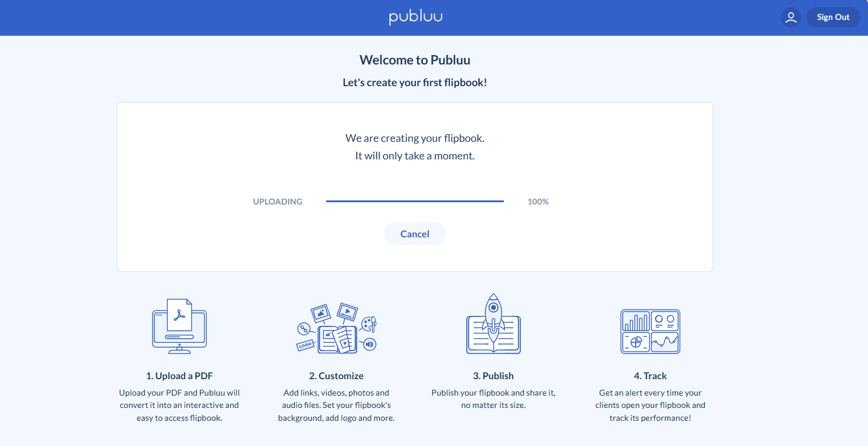Click the '2. Customize' heading

coord(336,376)
